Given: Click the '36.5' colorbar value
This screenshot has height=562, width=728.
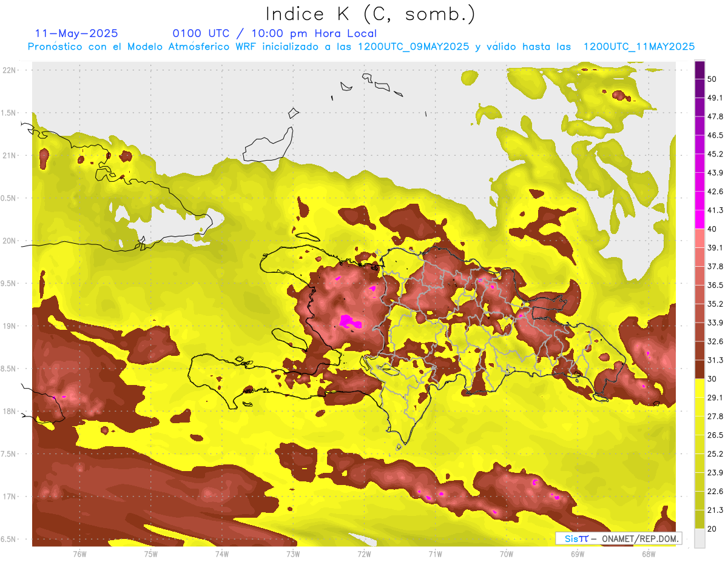Looking at the screenshot, I should point(715,285).
